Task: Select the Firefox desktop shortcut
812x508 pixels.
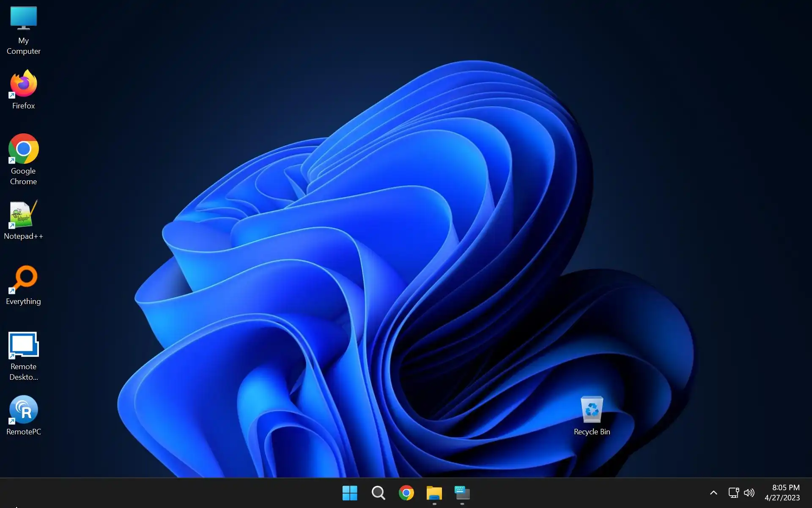Action: click(x=23, y=84)
